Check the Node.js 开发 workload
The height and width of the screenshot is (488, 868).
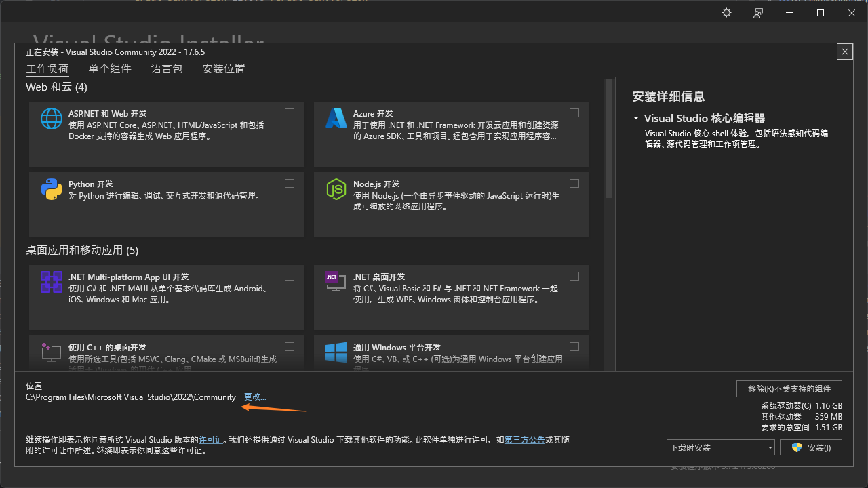(x=574, y=184)
